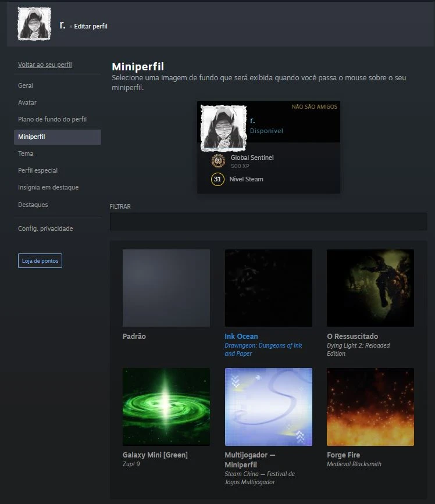
Task: Click the profile avatar in the header
Action: pyautogui.click(x=34, y=24)
